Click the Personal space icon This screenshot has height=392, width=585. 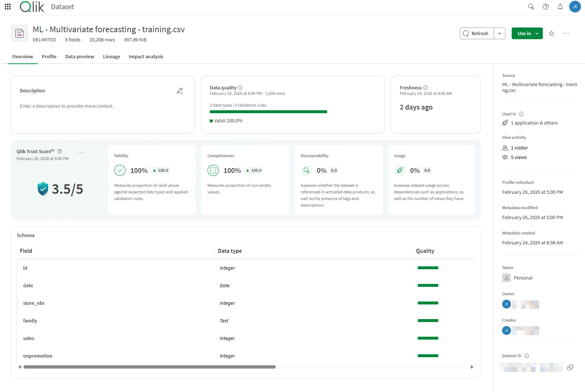click(507, 278)
